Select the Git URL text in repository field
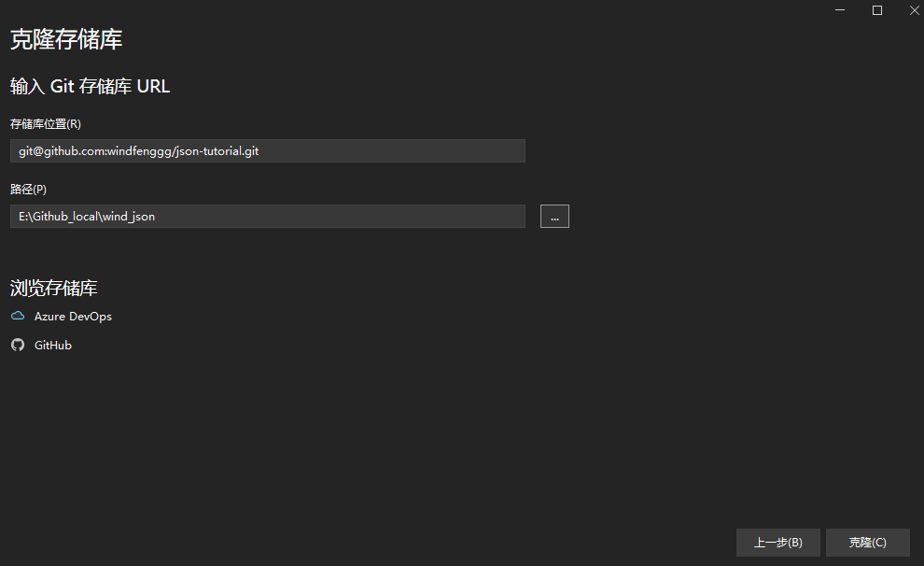The width and height of the screenshot is (924, 566). click(x=135, y=150)
